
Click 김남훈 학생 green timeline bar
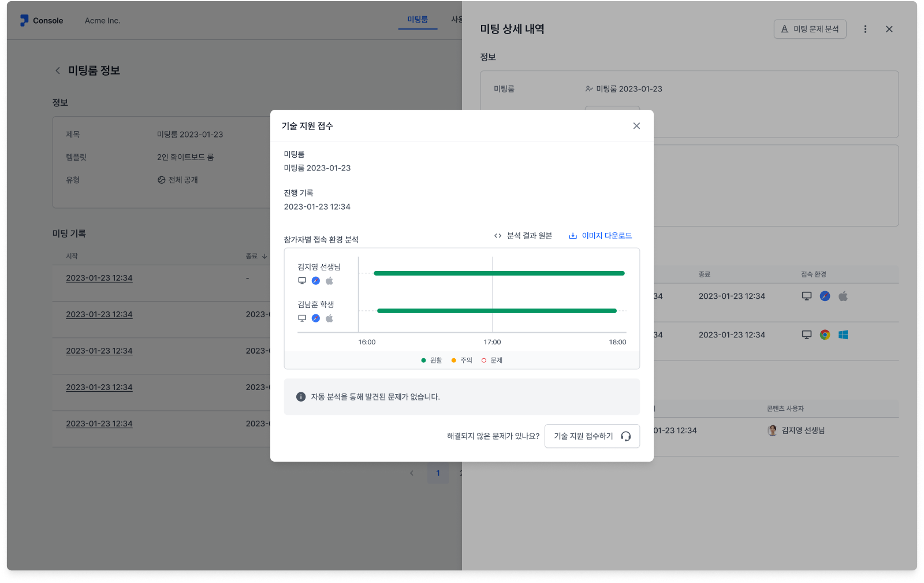[497, 311]
